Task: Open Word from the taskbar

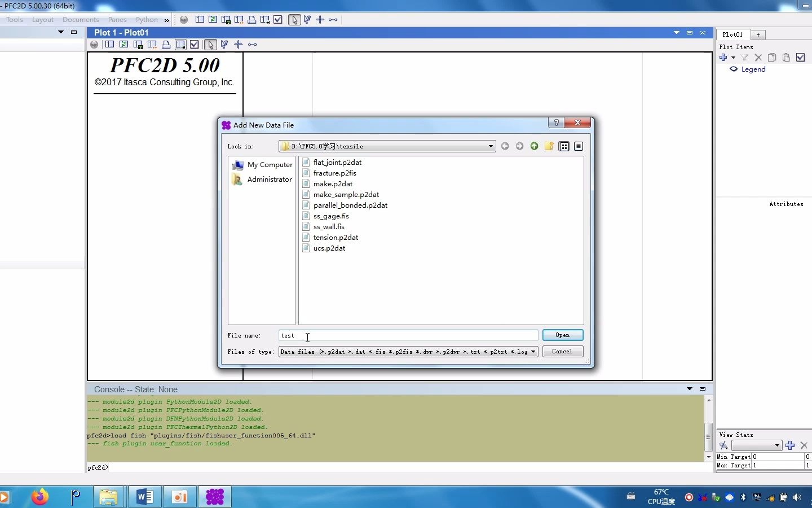Action: (x=145, y=497)
